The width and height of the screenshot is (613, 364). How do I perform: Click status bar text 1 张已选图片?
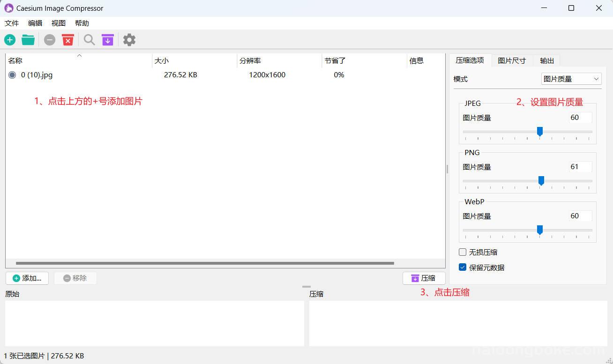pos(24,356)
